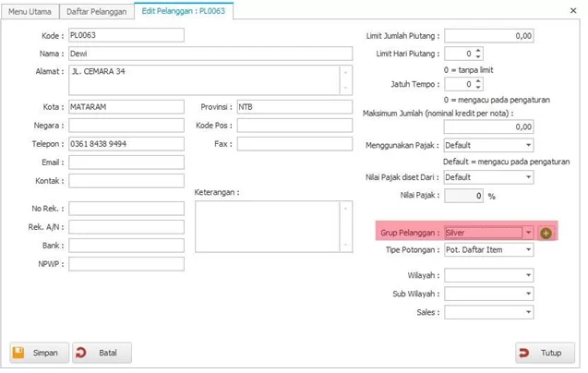Open Nilai Pajak diset Dari dropdown

coord(528,177)
